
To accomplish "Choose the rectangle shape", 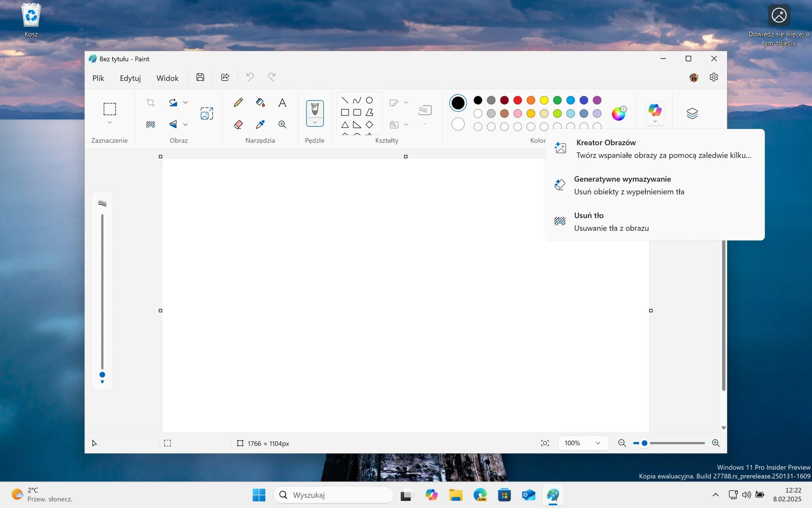I will tap(345, 113).
